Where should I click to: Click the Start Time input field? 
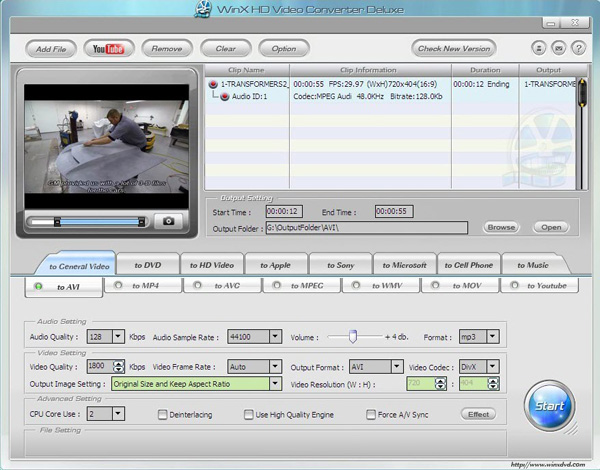284,211
